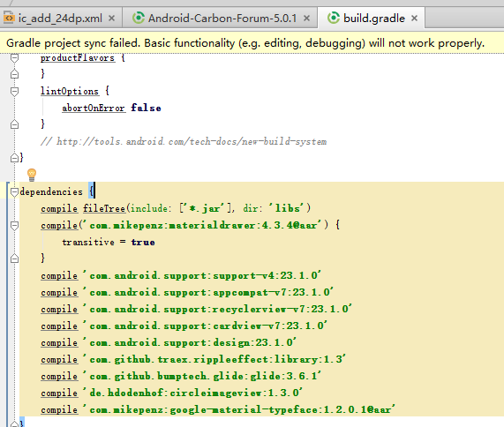The image size is (504, 427).
Task: Click the abortOnError property
Action: pyautogui.click(x=94, y=108)
